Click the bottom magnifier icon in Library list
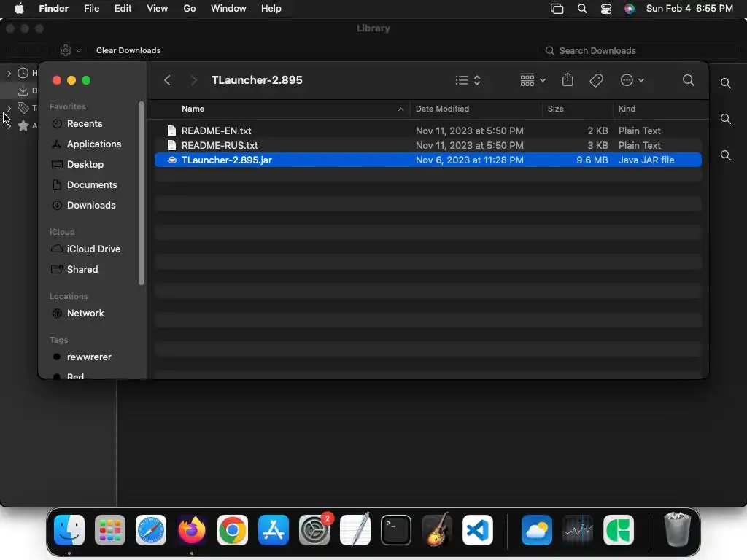Viewport: 747px width, 560px height. click(726, 155)
